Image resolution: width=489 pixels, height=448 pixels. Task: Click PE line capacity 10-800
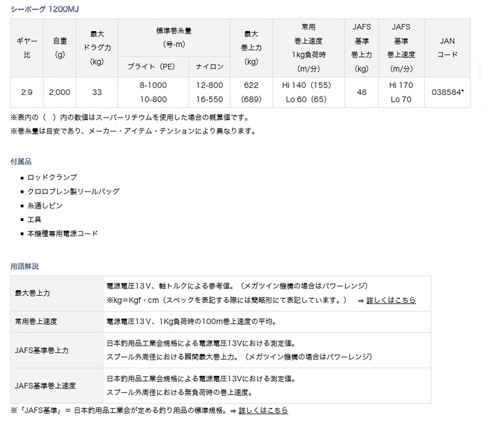point(153,99)
